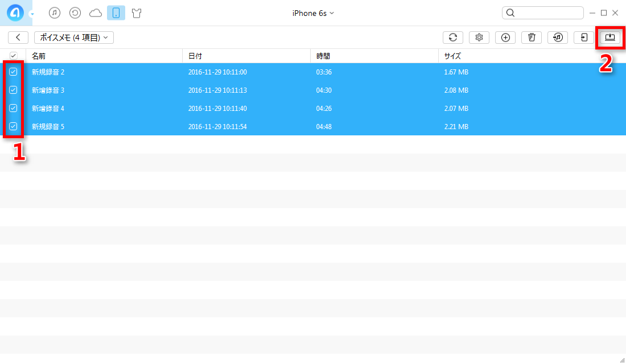Click the send to device icon
The width and height of the screenshot is (626, 364).
point(584,37)
